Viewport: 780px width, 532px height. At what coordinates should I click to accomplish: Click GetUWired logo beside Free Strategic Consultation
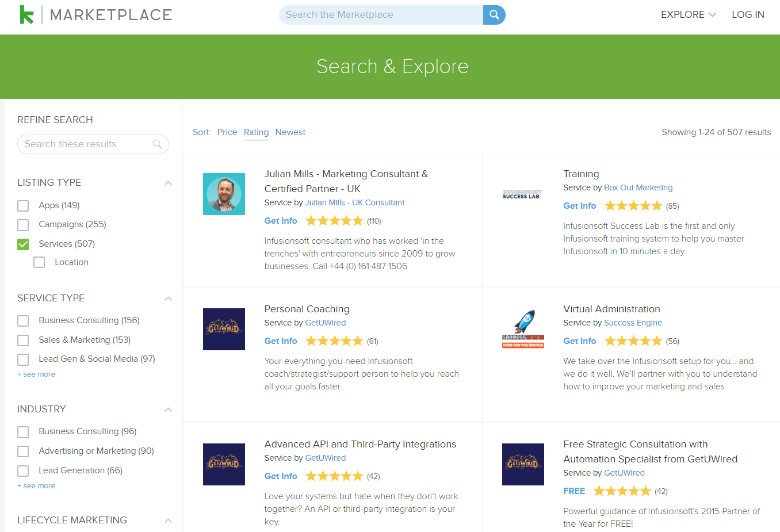pyautogui.click(x=523, y=464)
